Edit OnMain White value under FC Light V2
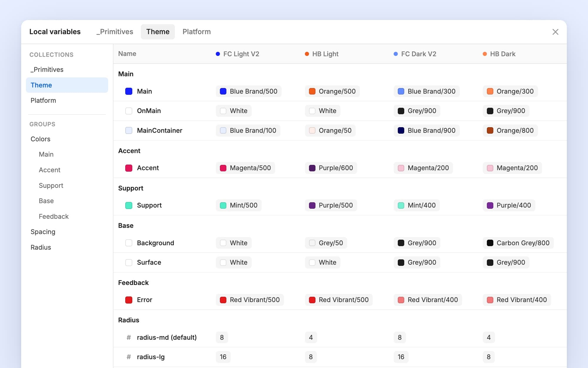 point(234,111)
